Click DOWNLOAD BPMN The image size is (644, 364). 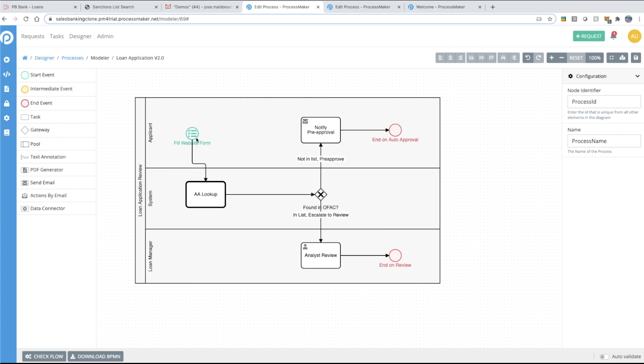coord(95,356)
